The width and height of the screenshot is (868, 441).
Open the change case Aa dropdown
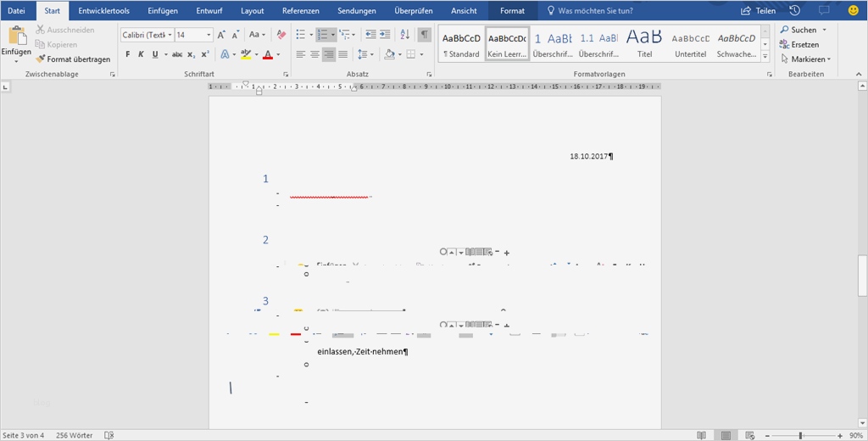click(x=257, y=35)
